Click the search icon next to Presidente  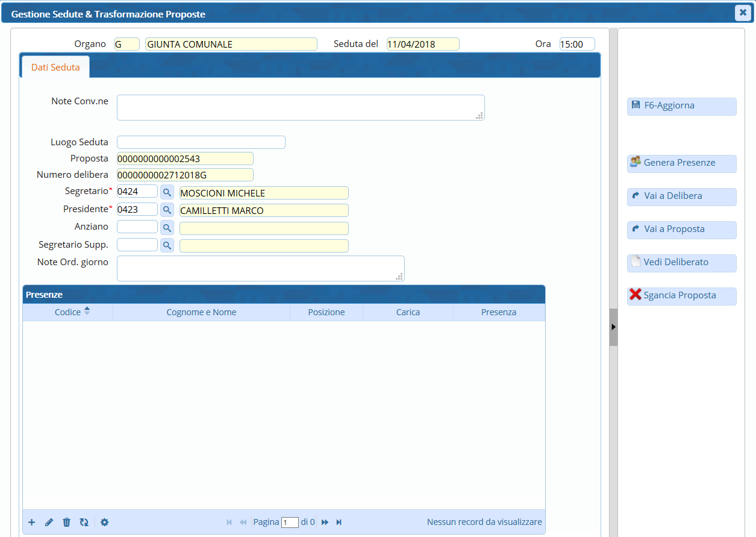click(x=167, y=210)
